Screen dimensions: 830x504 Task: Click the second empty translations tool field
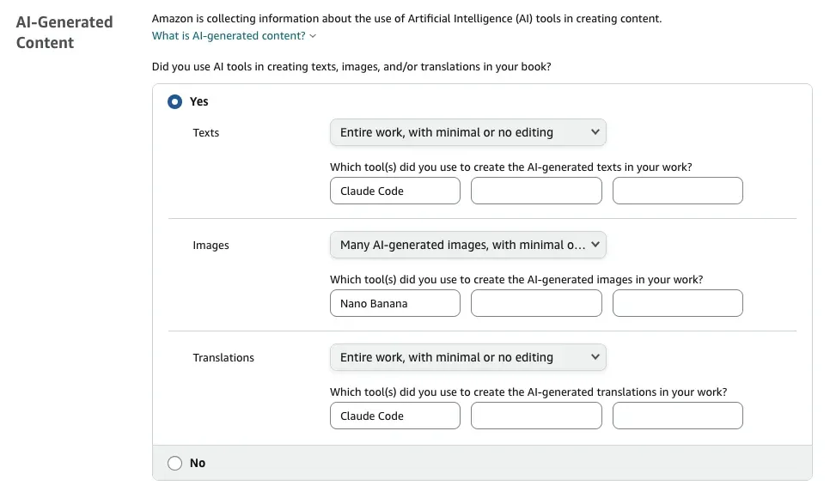click(x=536, y=416)
